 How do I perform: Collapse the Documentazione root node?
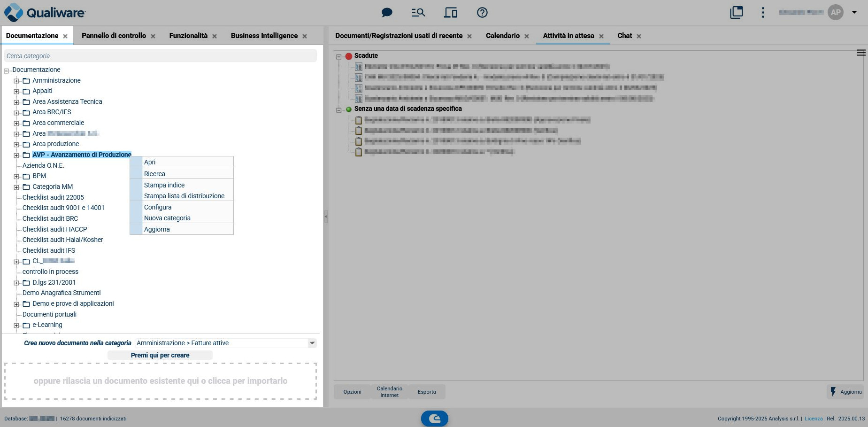[x=7, y=71]
